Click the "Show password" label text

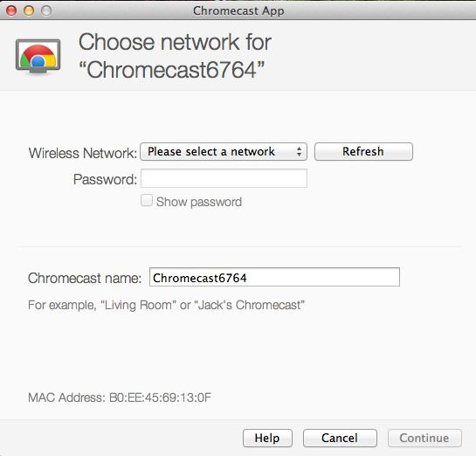click(x=199, y=202)
